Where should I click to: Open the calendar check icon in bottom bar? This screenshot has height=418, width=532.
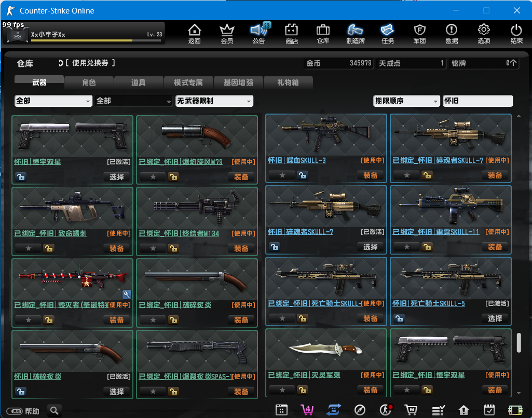pos(489,410)
